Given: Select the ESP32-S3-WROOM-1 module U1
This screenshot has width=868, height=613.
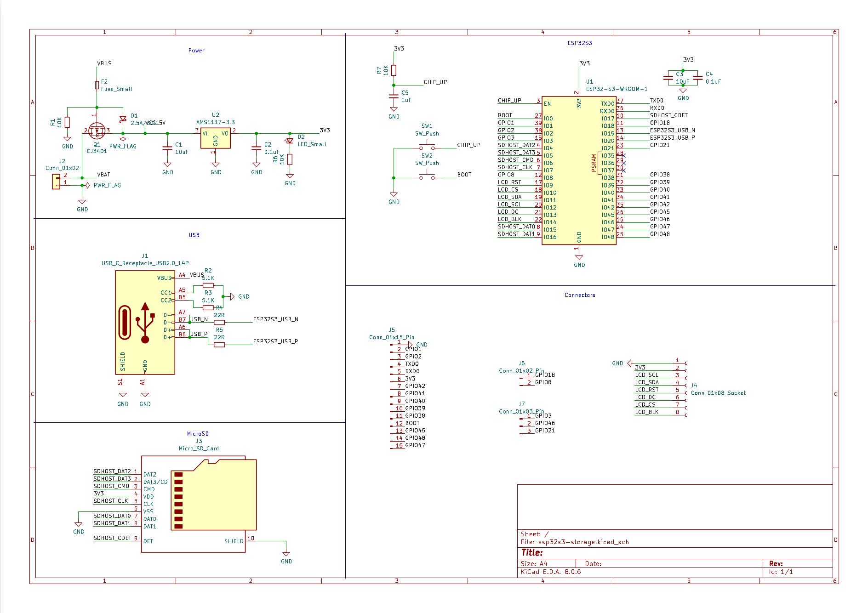Looking at the screenshot, I should pyautogui.click(x=578, y=170).
